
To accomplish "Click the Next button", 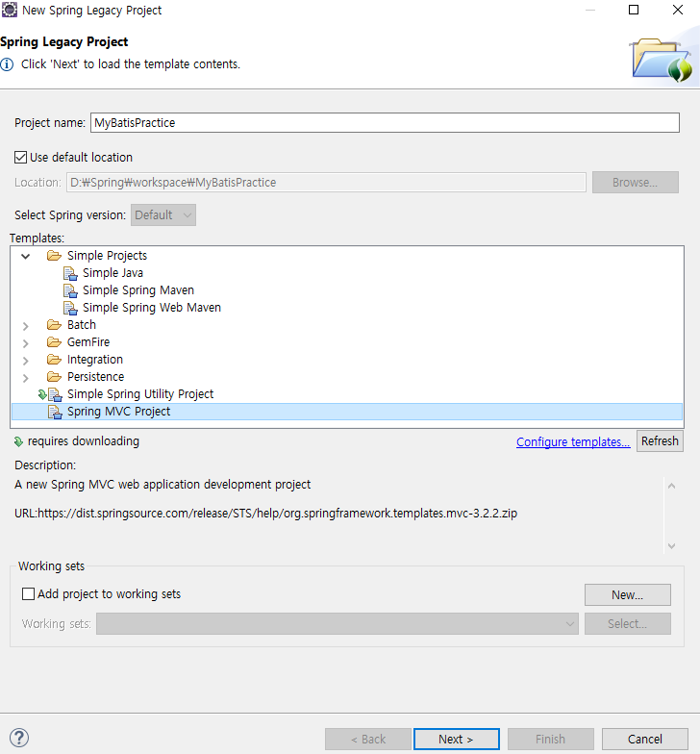I will point(456,739).
